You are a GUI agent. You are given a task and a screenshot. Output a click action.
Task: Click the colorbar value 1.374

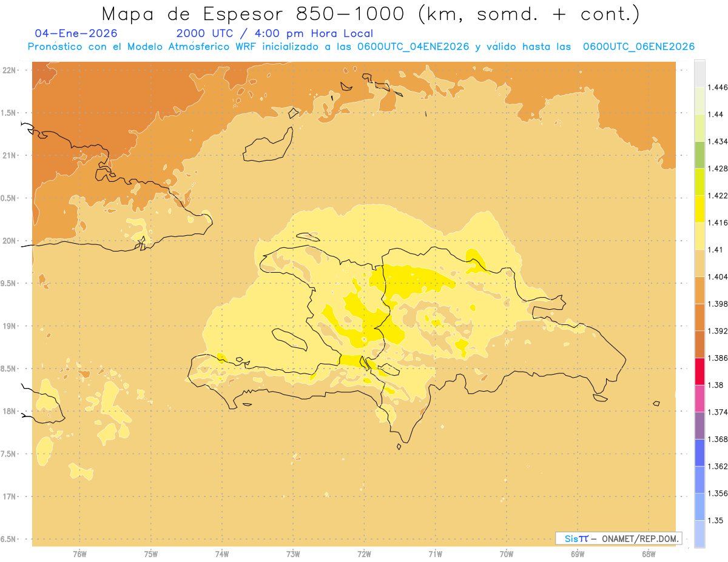(718, 412)
